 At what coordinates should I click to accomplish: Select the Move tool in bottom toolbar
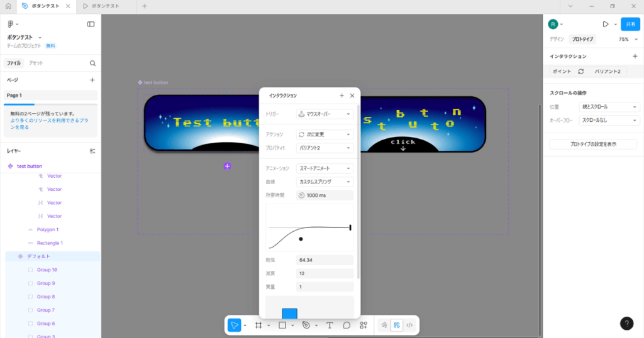(x=234, y=325)
